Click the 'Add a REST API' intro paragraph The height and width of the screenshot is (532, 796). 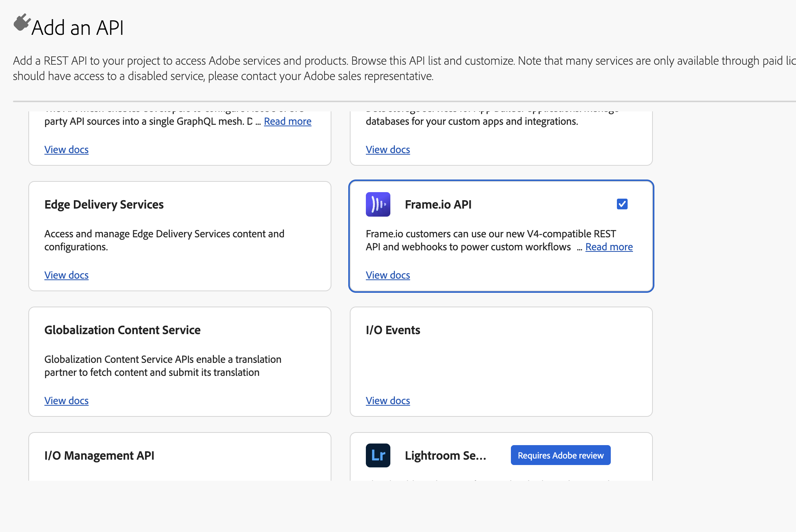tap(405, 69)
